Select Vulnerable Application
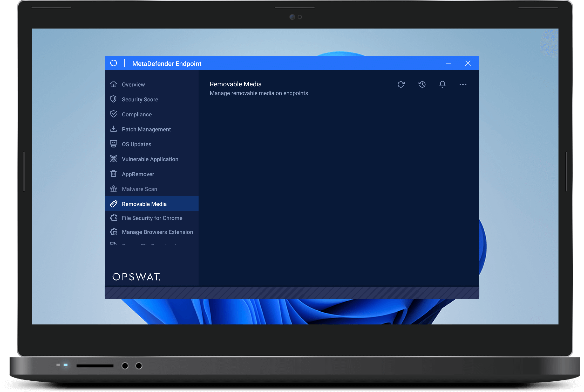Viewport: 584px width, 392px height. [x=152, y=159]
